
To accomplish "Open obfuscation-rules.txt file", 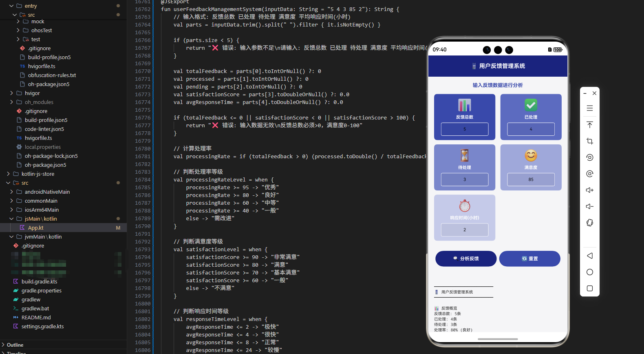I will pyautogui.click(x=52, y=75).
